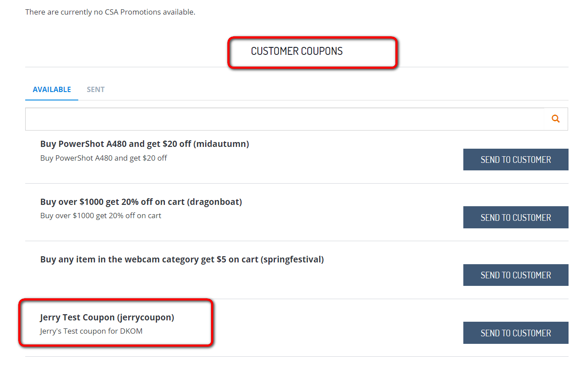This screenshot has height=385, width=588.
Task: Click the 'no CSA Promotions available' message
Action: click(110, 12)
